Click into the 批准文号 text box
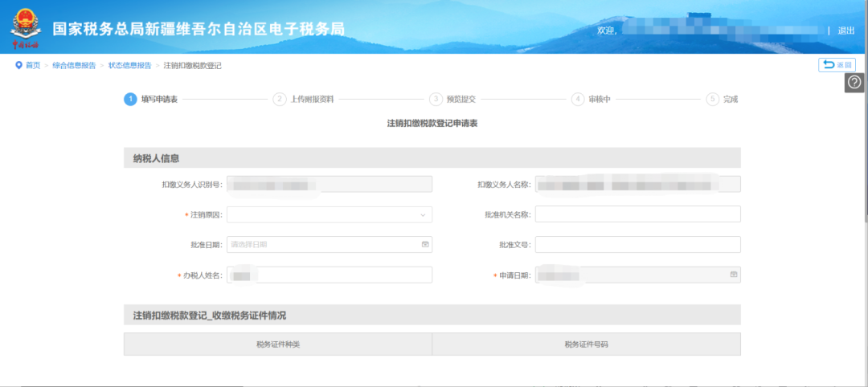This screenshot has height=387, width=868. 637,244
